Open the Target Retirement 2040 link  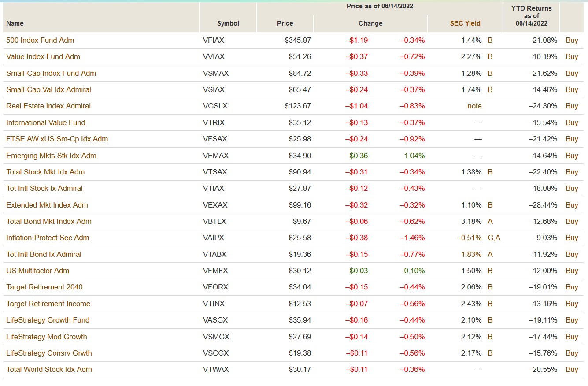tap(44, 287)
